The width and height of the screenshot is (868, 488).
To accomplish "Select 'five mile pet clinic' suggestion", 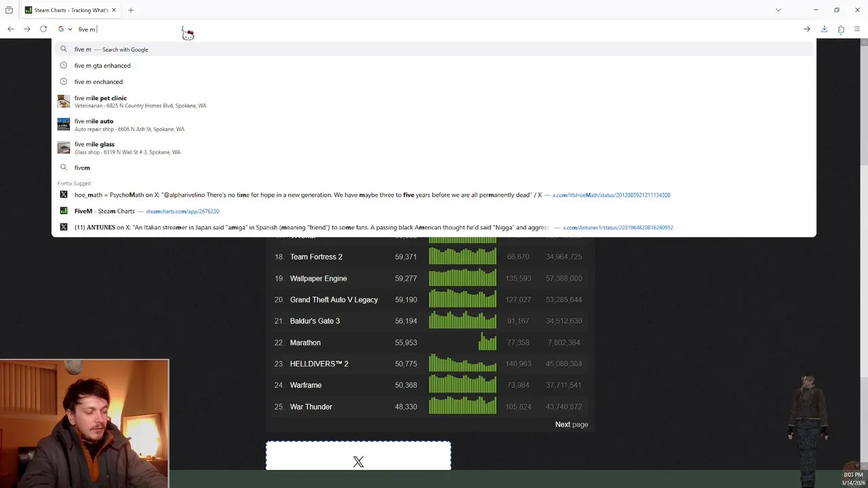I will (x=434, y=102).
